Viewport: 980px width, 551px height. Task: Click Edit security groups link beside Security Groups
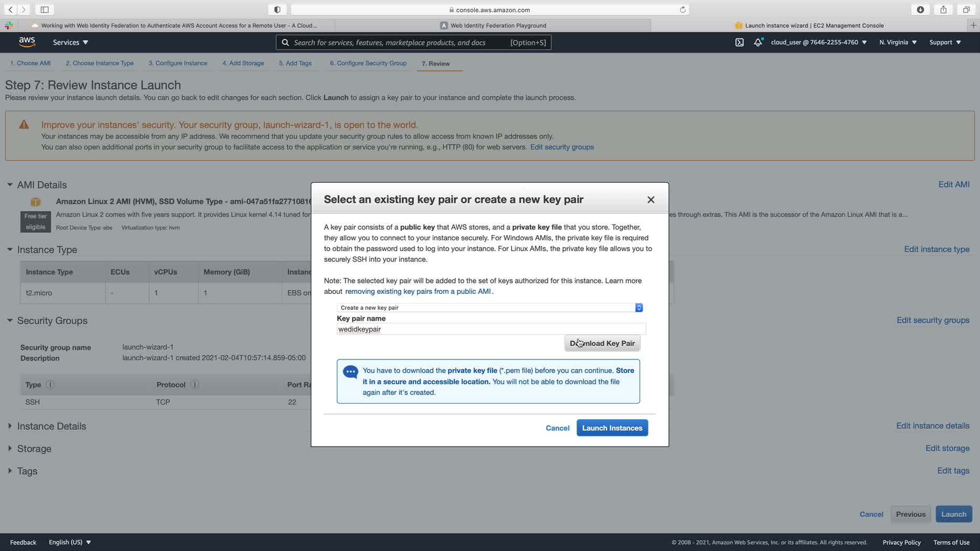[x=933, y=320]
